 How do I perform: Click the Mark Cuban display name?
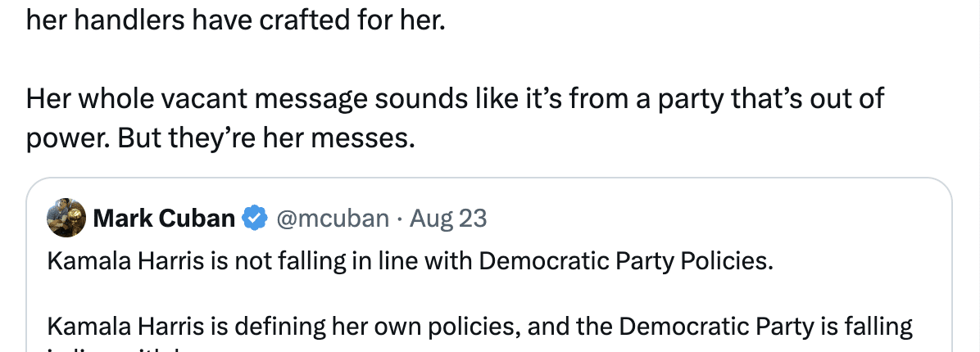[164, 218]
